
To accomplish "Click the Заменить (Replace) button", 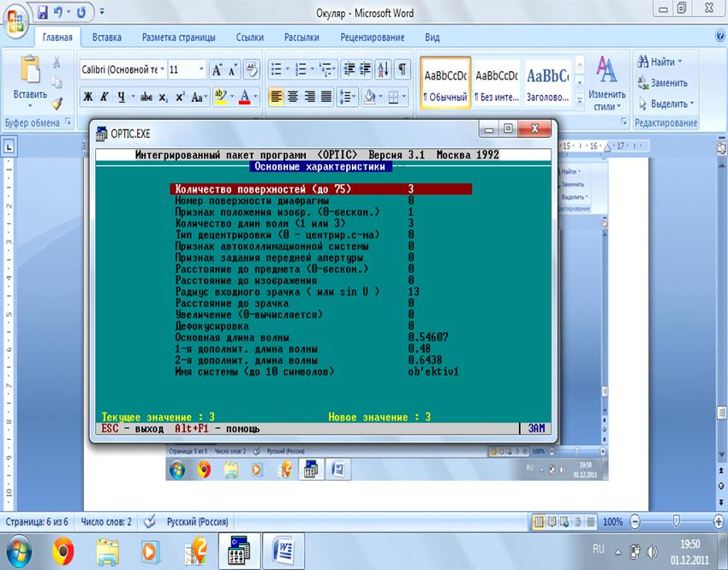I will (x=662, y=83).
